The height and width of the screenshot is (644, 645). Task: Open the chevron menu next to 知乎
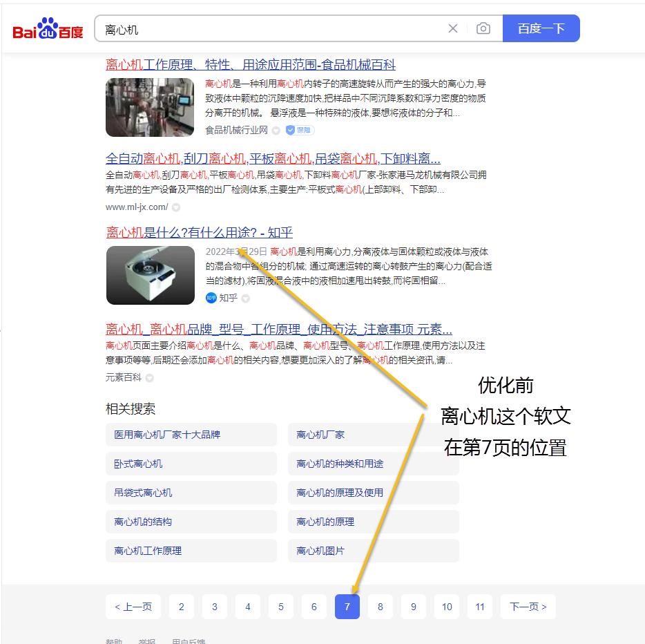coord(244,299)
